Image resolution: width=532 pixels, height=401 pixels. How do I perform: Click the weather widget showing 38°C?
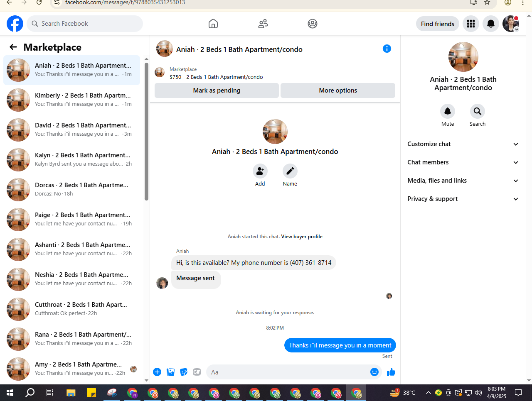tap(403, 393)
